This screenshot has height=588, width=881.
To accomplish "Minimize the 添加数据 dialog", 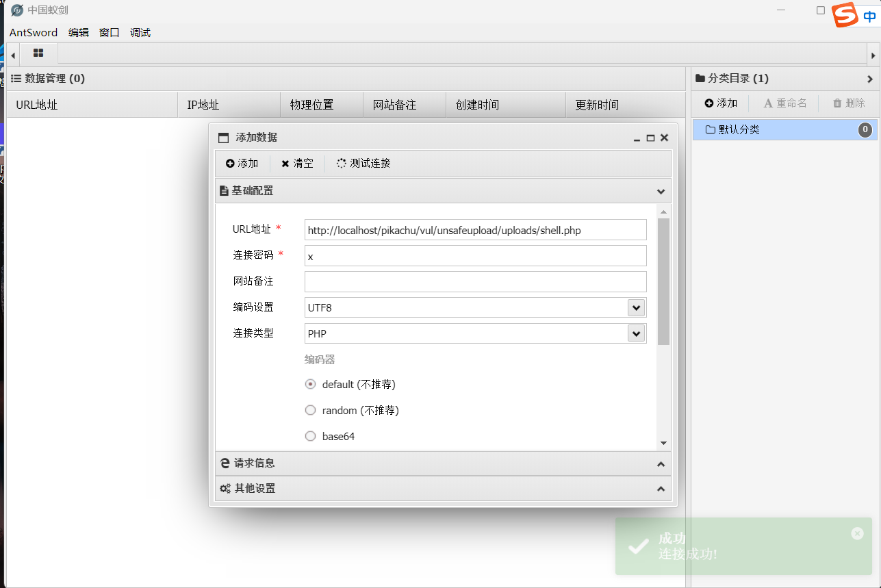I will (x=637, y=138).
